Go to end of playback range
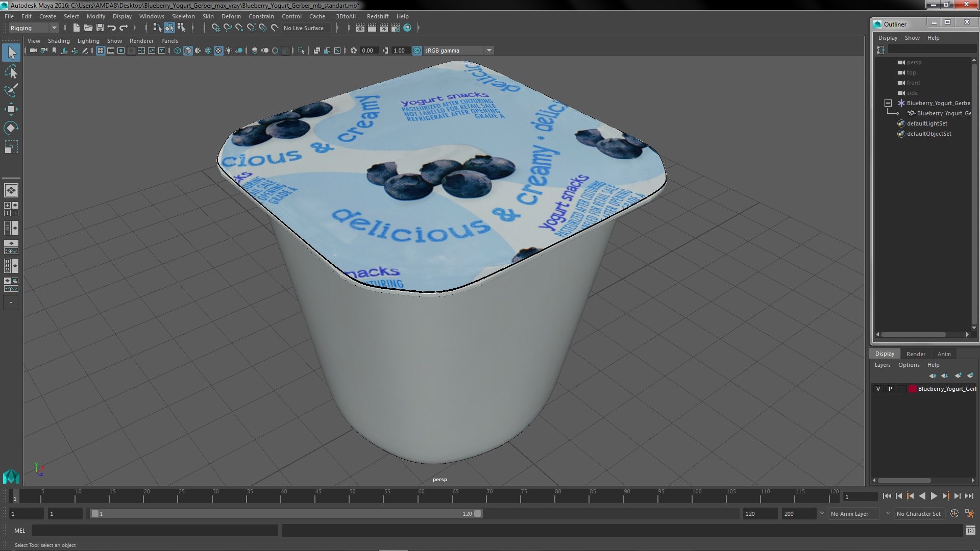 tap(969, 496)
